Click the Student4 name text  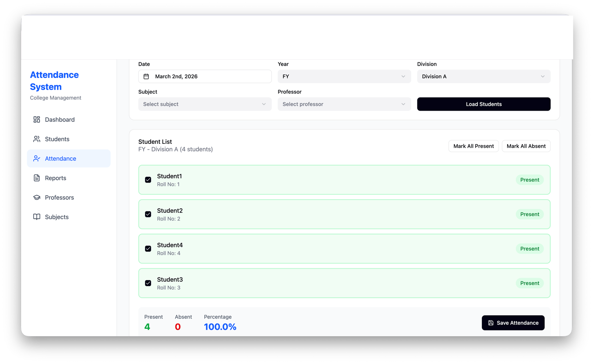pos(170,245)
